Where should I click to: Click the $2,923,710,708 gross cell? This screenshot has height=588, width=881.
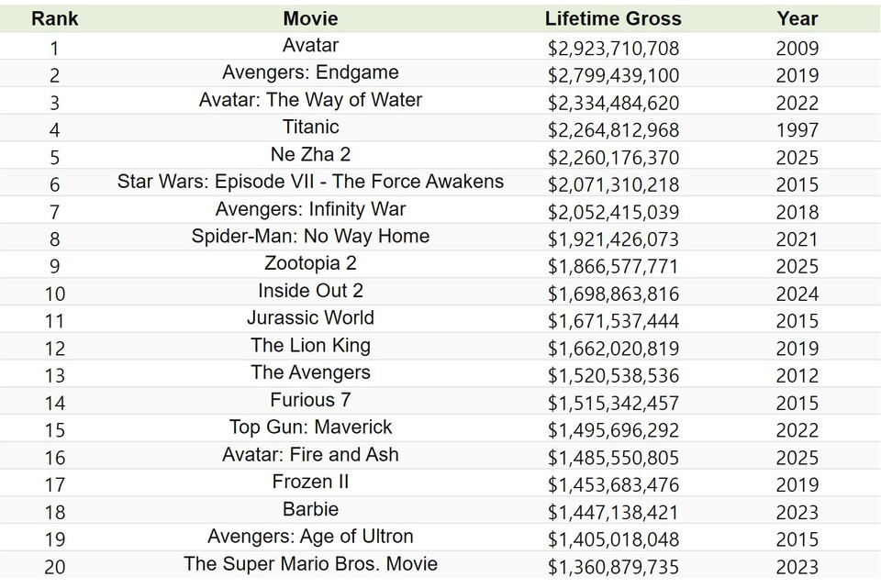click(x=613, y=48)
